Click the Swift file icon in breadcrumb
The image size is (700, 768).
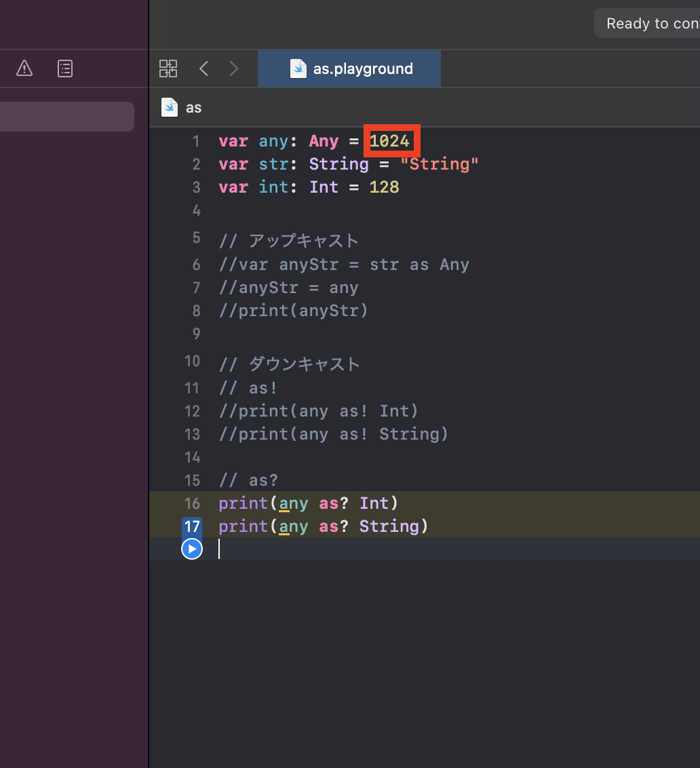coord(170,107)
